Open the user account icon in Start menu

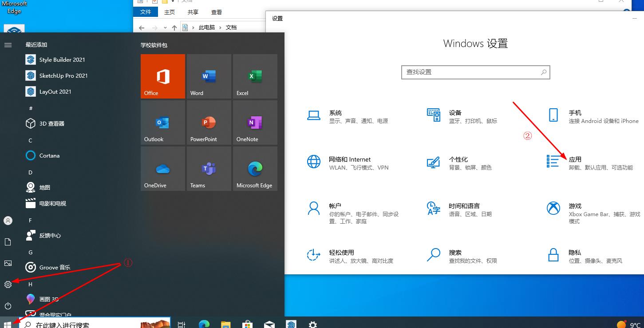click(x=8, y=221)
